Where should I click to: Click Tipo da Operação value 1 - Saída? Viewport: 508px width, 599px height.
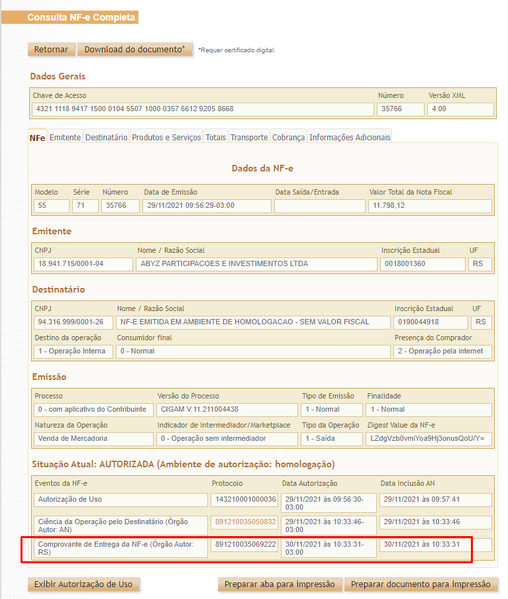coord(332,439)
